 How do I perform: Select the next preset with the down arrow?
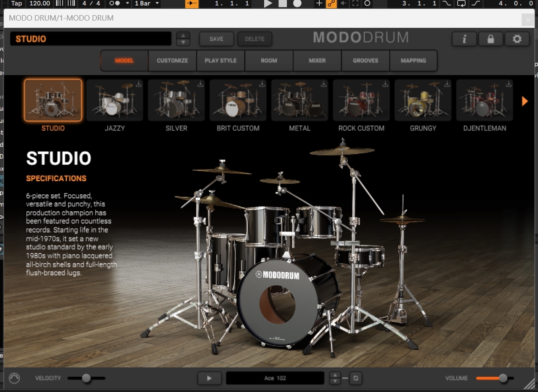tap(183, 42)
